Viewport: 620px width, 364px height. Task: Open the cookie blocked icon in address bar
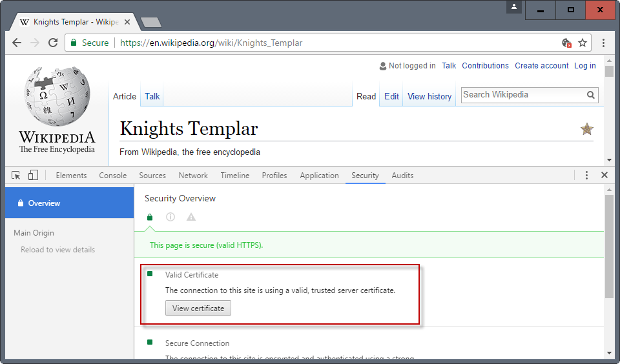(566, 43)
